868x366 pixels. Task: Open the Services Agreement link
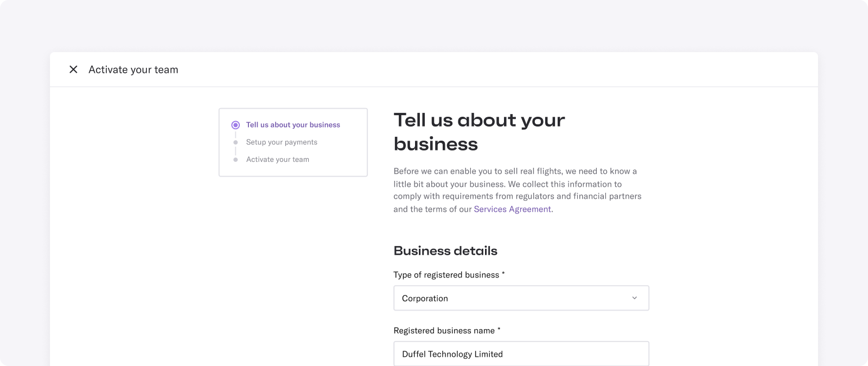point(512,209)
